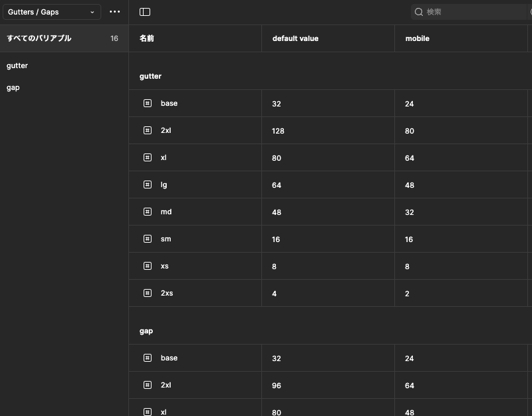Screen dimensions: 532x416
Task: Edit 2xs default value 4
Action: click(274, 294)
